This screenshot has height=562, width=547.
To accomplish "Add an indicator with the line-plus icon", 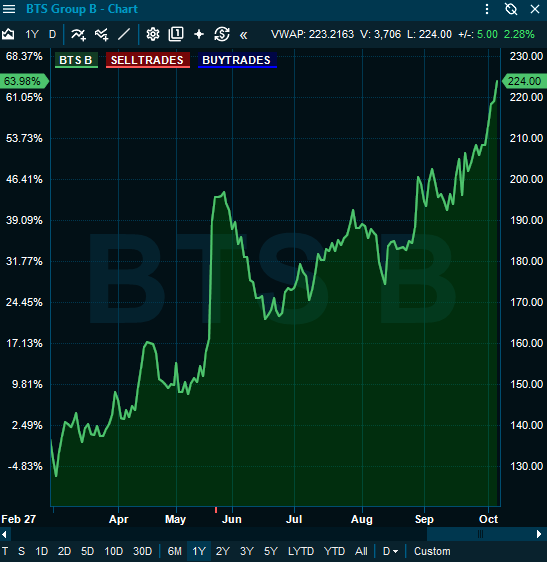I will coord(78,34).
